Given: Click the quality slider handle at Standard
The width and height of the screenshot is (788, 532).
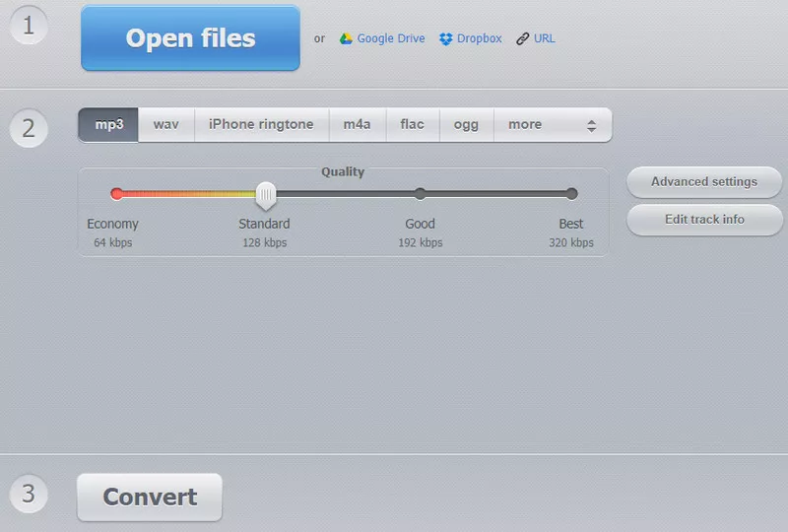Looking at the screenshot, I should 266,196.
